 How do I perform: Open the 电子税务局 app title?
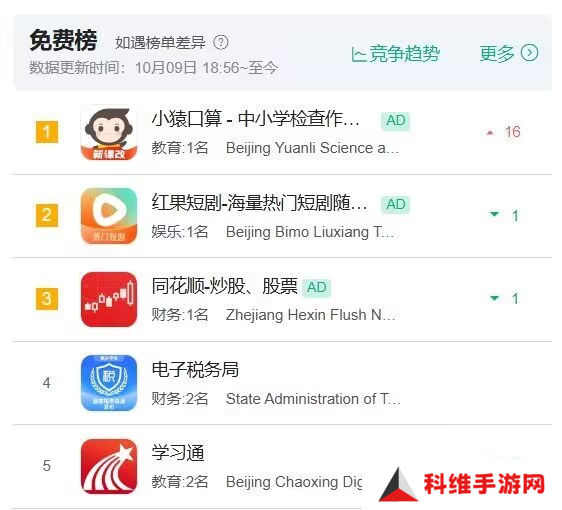195,370
